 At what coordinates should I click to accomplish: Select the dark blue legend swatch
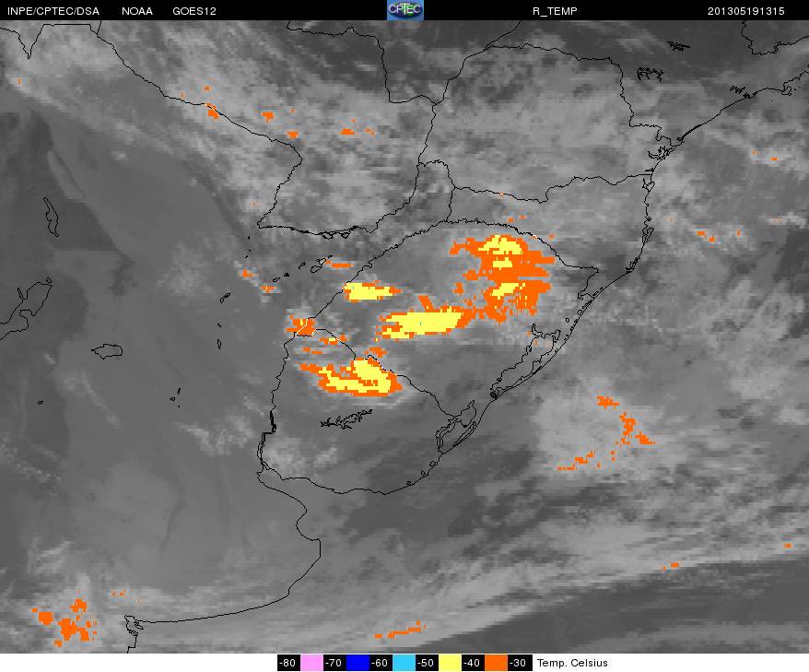point(357,663)
